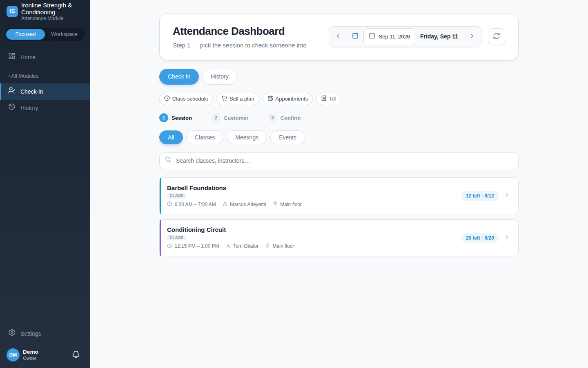Select Check-in in the sidebar
The image size is (588, 368).
pos(45,92)
